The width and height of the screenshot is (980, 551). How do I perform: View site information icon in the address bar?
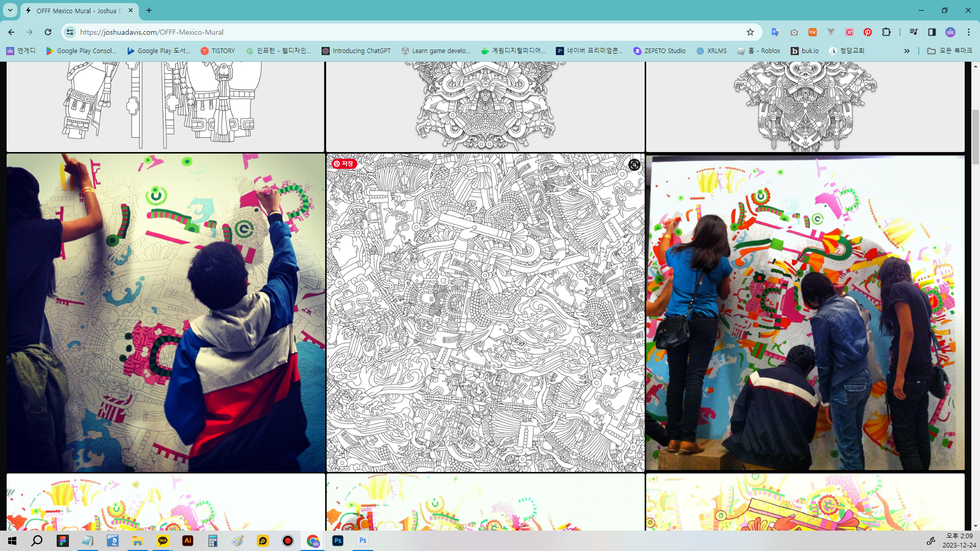click(70, 32)
